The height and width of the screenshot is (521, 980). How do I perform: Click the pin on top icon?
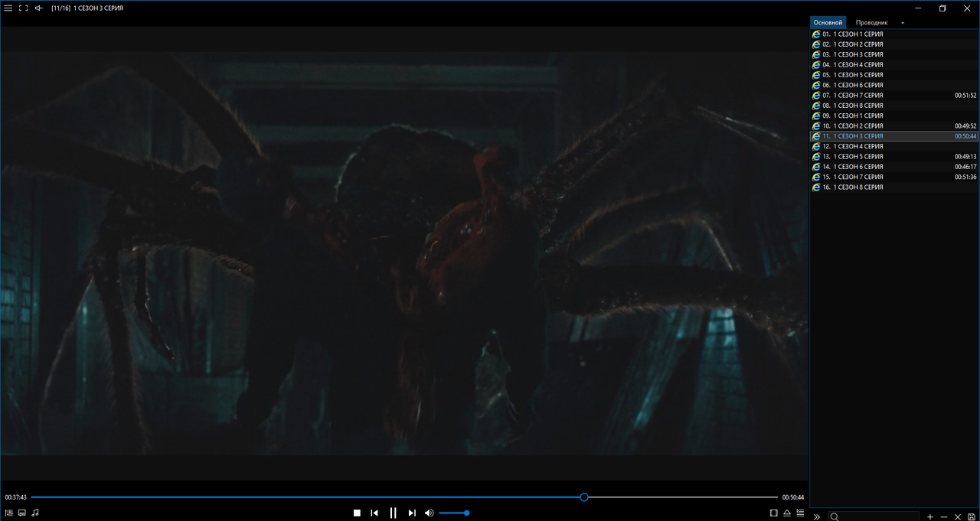(x=39, y=8)
